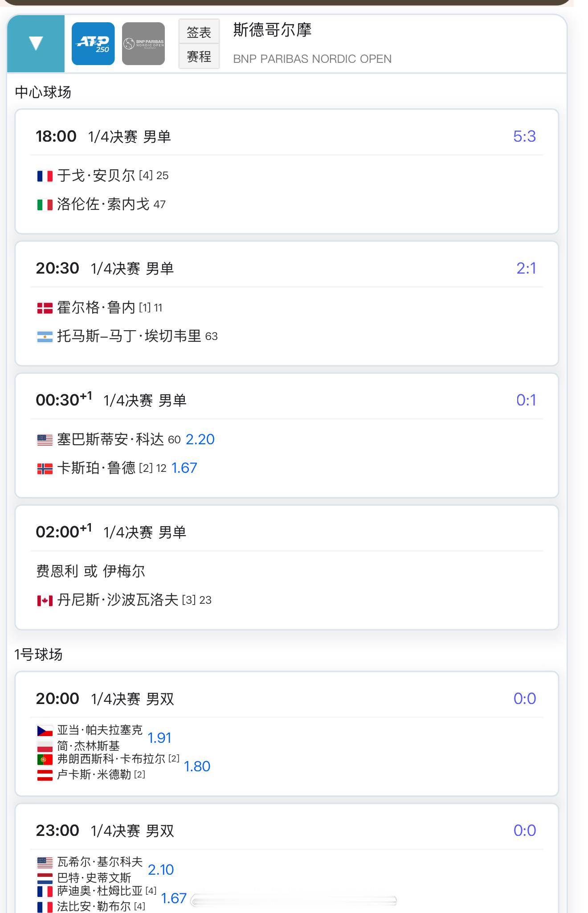Image resolution: width=588 pixels, height=913 pixels.
Task: Click Portugal flag icon beside 卡布拉尔
Action: tap(45, 759)
